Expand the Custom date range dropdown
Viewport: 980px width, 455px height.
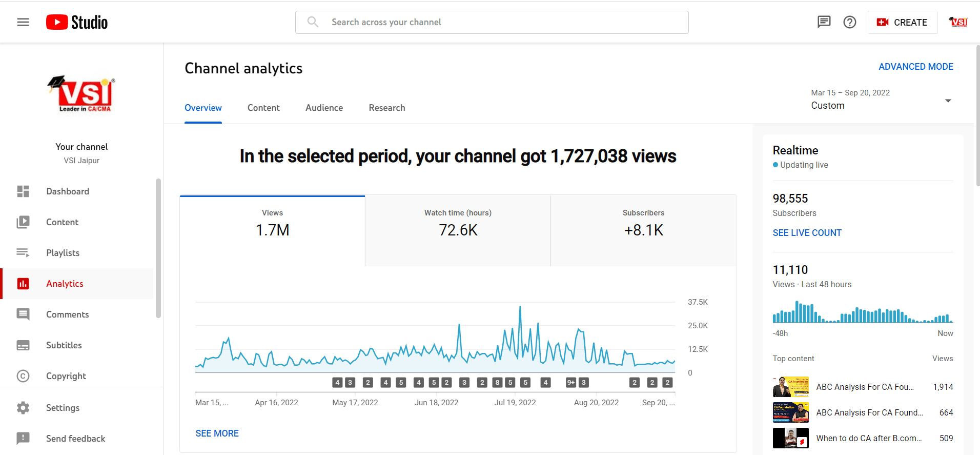[x=882, y=100]
